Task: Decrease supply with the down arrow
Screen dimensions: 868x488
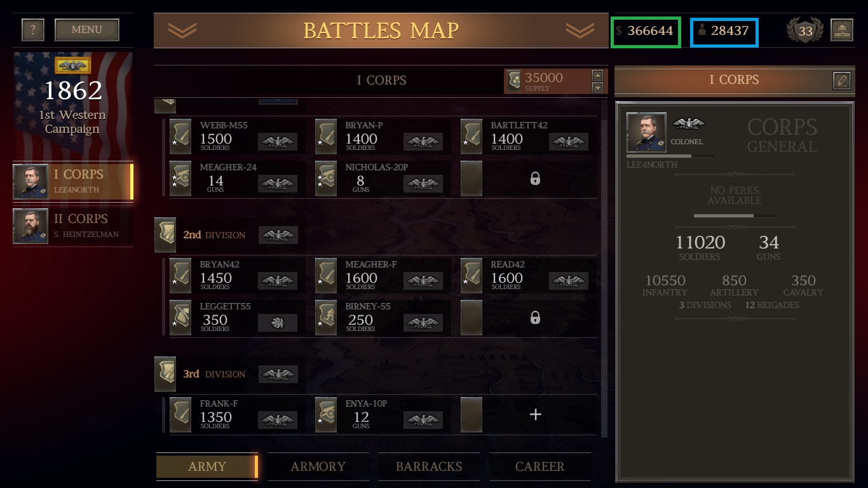Action: [597, 87]
